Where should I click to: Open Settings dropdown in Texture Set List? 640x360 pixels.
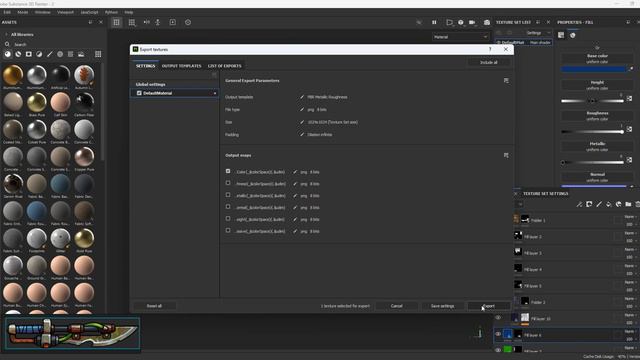pos(538,33)
